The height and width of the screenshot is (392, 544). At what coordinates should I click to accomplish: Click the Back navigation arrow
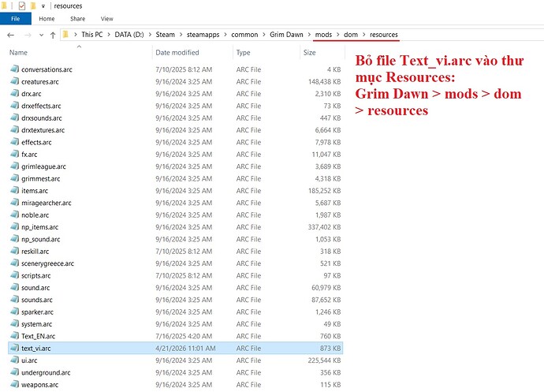[11, 35]
